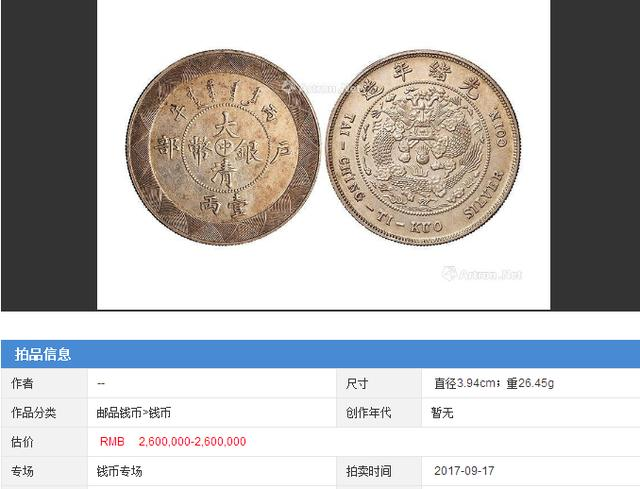Click the 创作年代 label cell

click(379, 413)
